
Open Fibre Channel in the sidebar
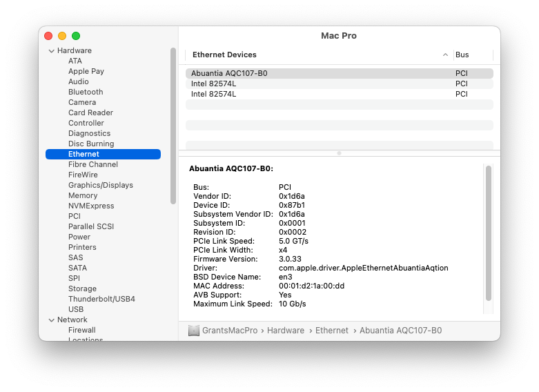pyautogui.click(x=92, y=164)
